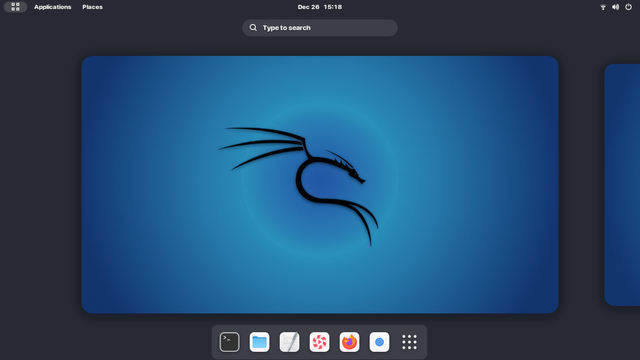Viewport: 640px width, 360px height.
Task: Click the Kali dragon logo on wallpaper
Action: click(x=299, y=187)
